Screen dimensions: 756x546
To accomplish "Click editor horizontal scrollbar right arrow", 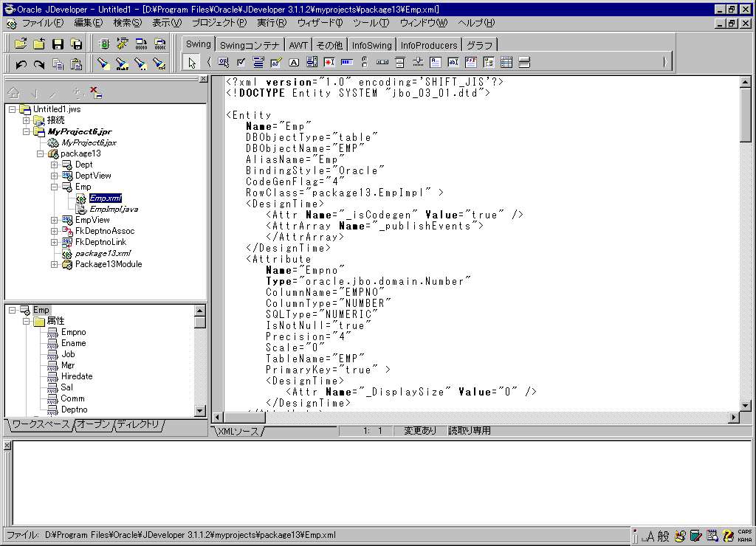I will 734,418.
